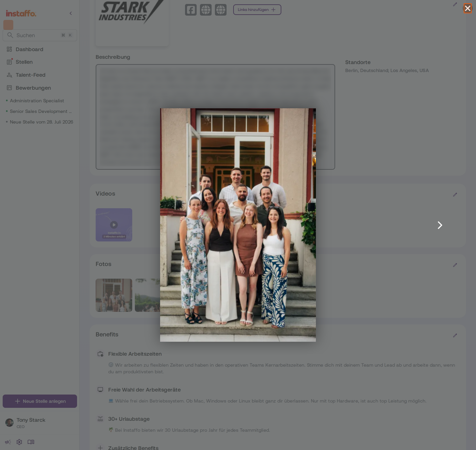Click Freie Wahl der Arbeitsgeräte title
This screenshot has width=476, height=450.
coord(144,390)
